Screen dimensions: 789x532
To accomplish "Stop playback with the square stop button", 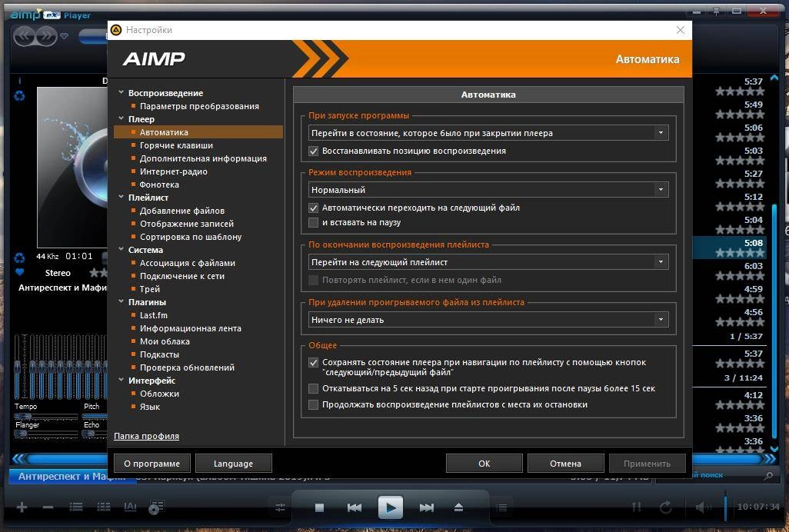I will point(319,507).
